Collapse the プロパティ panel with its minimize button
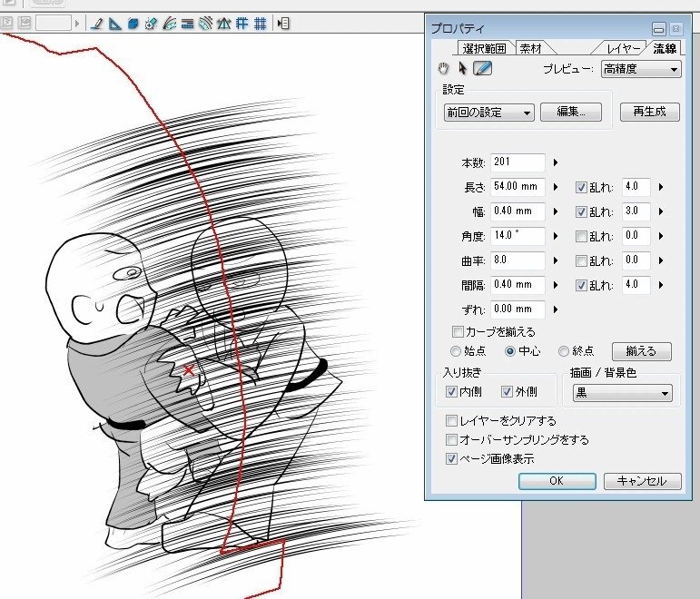 [x=658, y=29]
